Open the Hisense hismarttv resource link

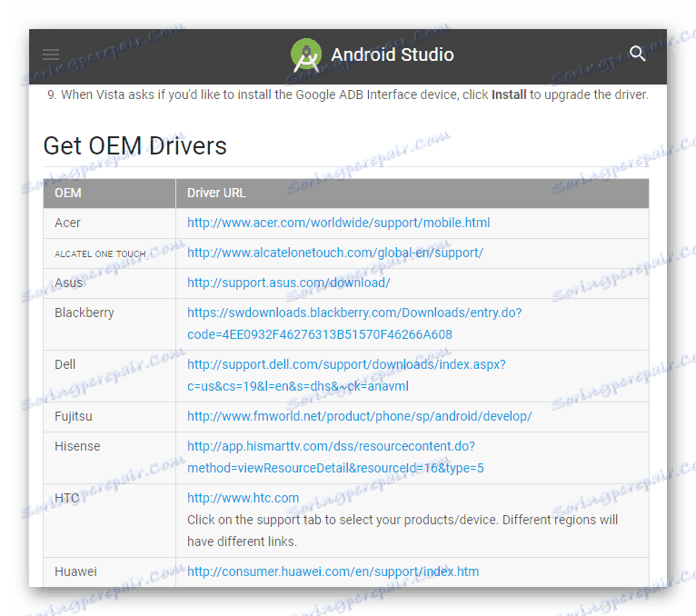(x=335, y=457)
